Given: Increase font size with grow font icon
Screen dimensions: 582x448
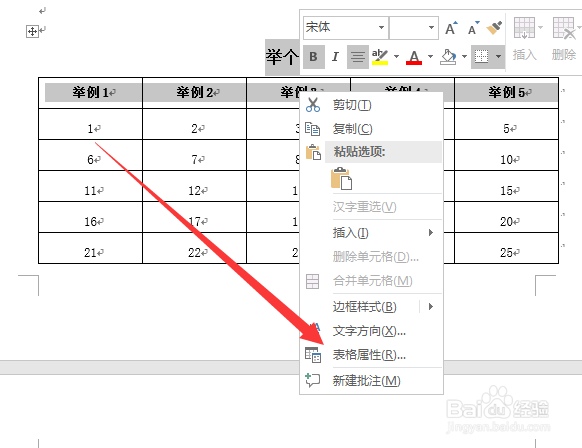Looking at the screenshot, I should 451,28.
